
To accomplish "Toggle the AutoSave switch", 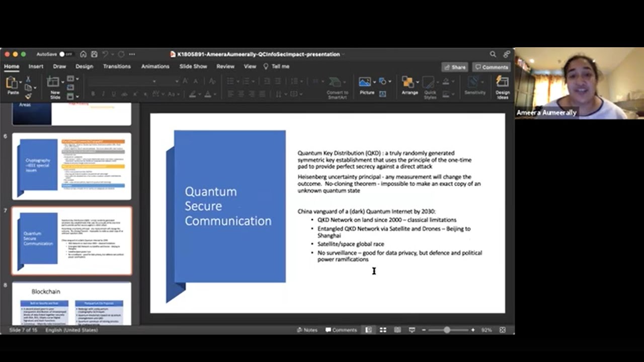I will (x=65, y=54).
